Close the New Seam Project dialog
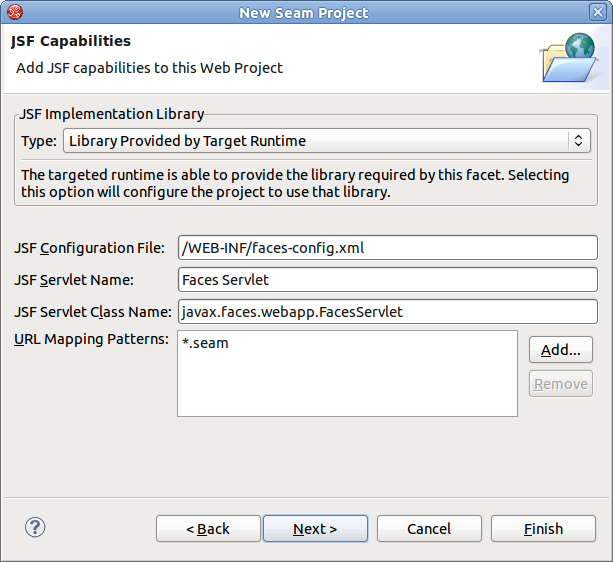Screen dimensions: 613x562 (599, 13)
